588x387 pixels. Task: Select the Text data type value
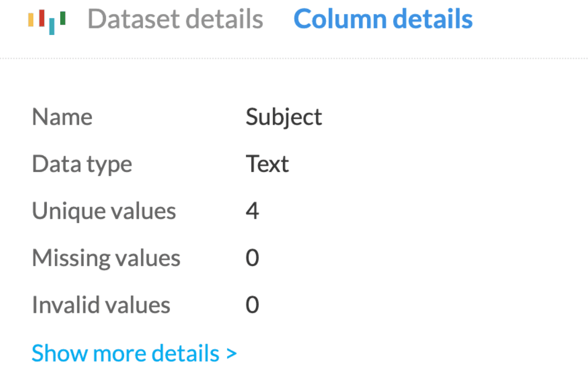click(267, 164)
